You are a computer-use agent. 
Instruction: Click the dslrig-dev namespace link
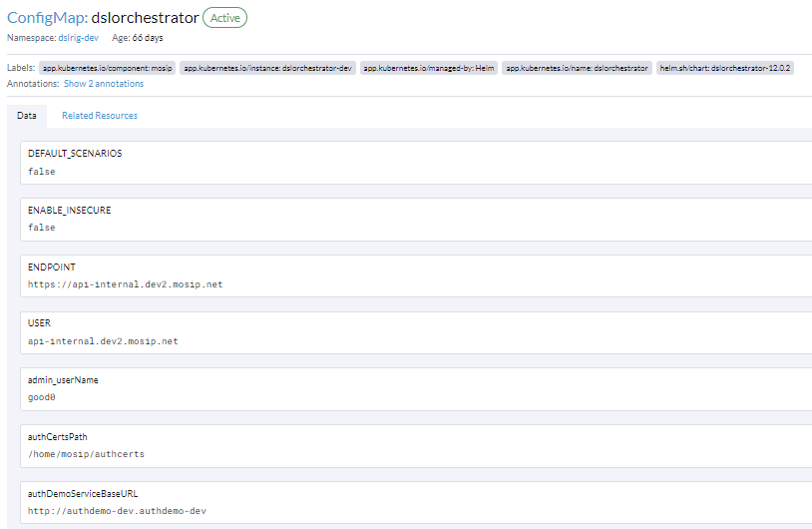(78, 38)
